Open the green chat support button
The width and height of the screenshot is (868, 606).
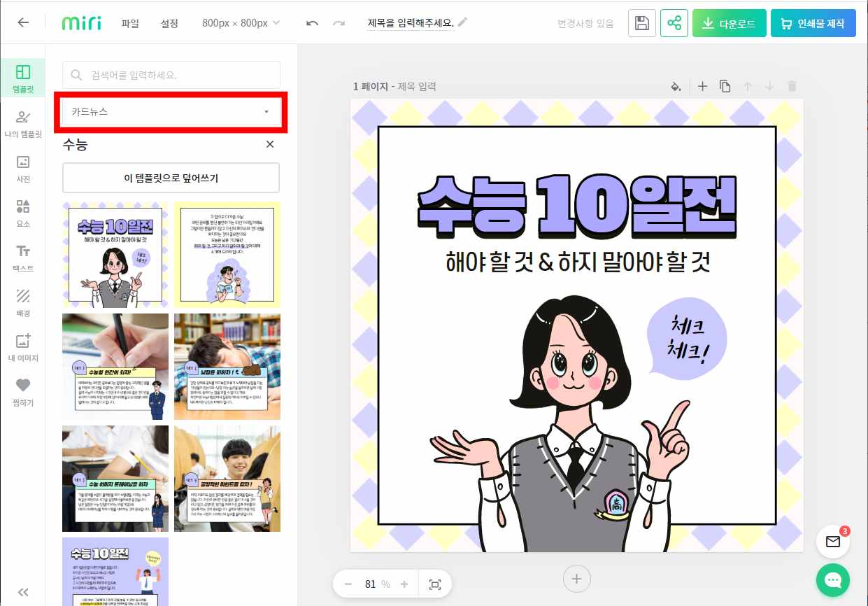833,581
